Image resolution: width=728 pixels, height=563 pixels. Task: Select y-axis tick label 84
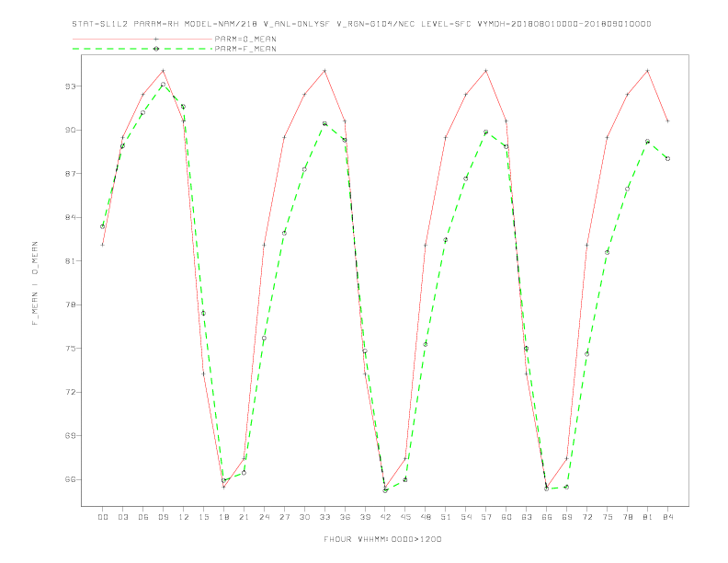[71, 217]
